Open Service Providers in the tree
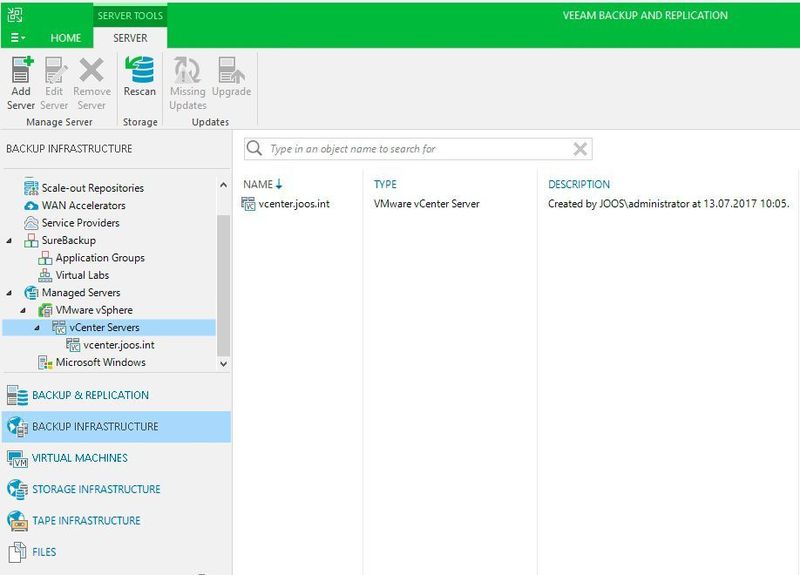The width and height of the screenshot is (800, 575). [81, 223]
